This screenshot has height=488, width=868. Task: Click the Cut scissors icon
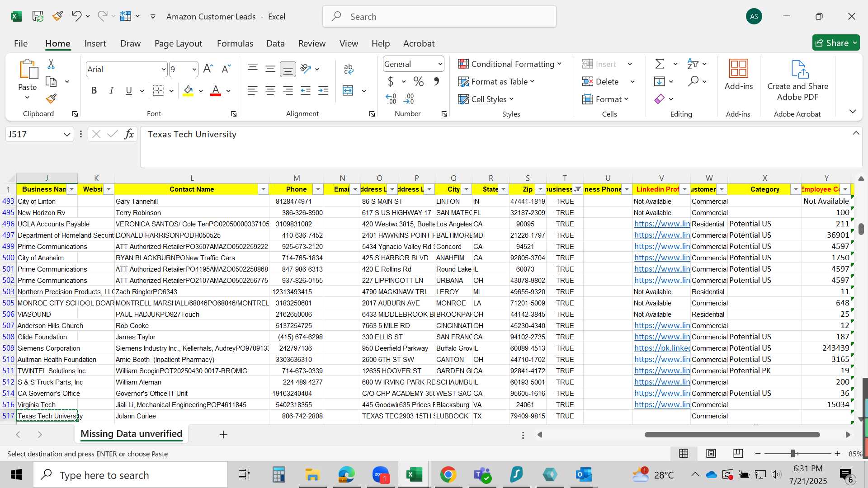point(51,64)
